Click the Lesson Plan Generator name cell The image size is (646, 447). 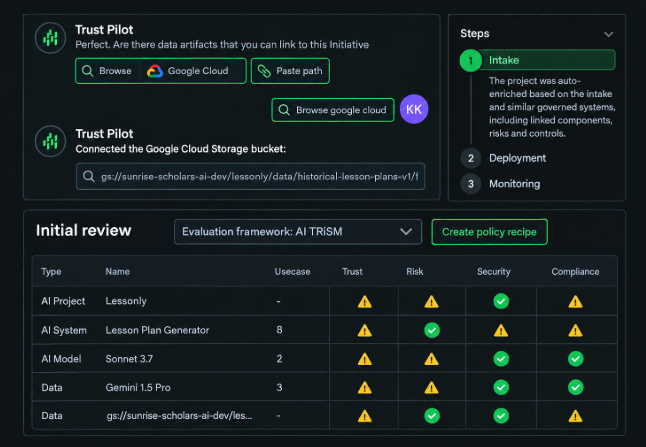click(x=157, y=330)
